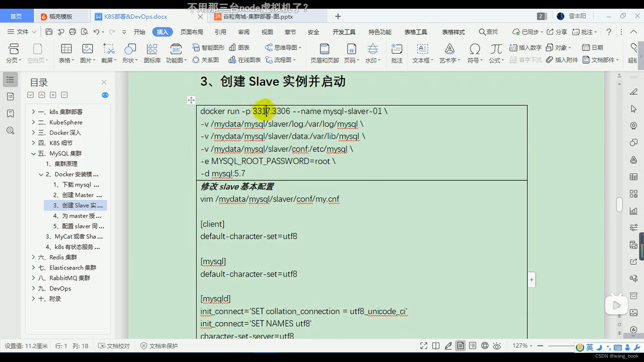Click the 分享 share button
The height and width of the screenshot is (362, 644).
557,32
